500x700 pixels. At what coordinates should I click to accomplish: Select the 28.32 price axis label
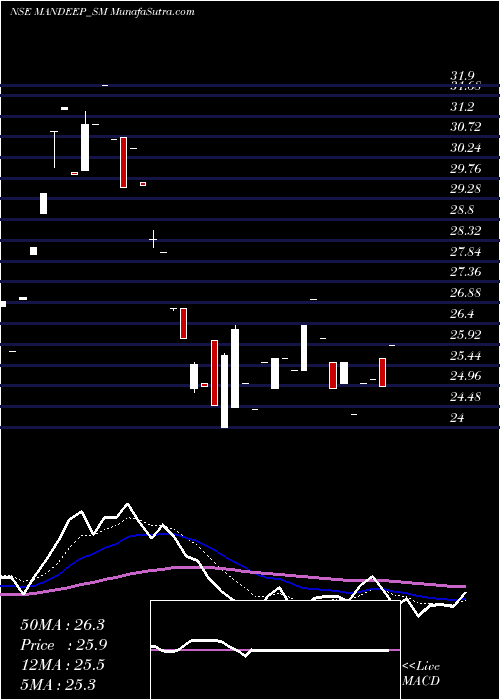point(466,231)
